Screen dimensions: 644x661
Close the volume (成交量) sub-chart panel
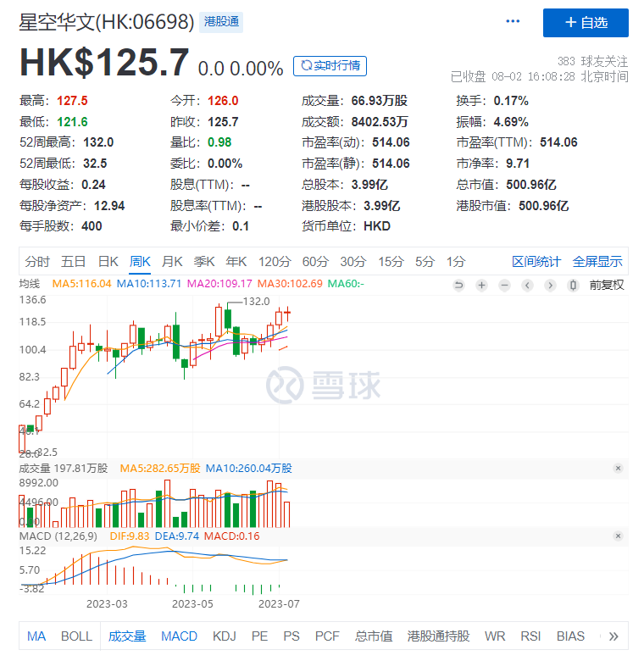(x=618, y=468)
